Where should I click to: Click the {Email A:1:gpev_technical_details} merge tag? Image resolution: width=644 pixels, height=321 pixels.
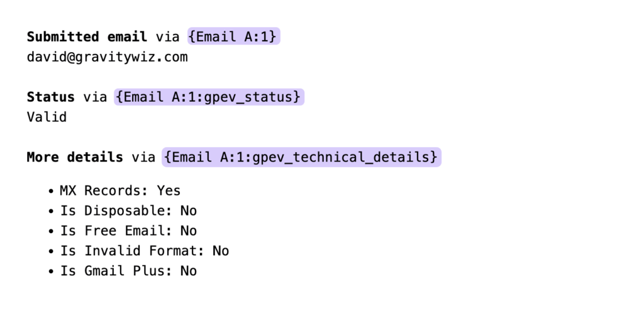pos(302,157)
